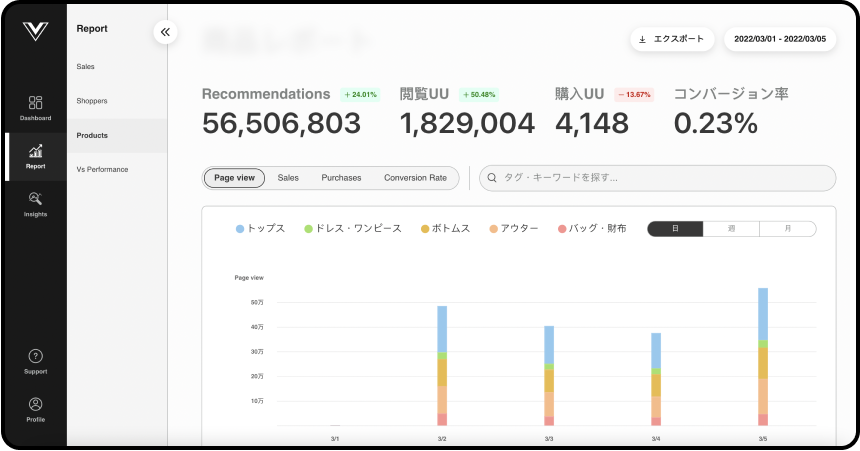Collapse the Report side panel
The height and width of the screenshot is (451, 860).
point(165,32)
